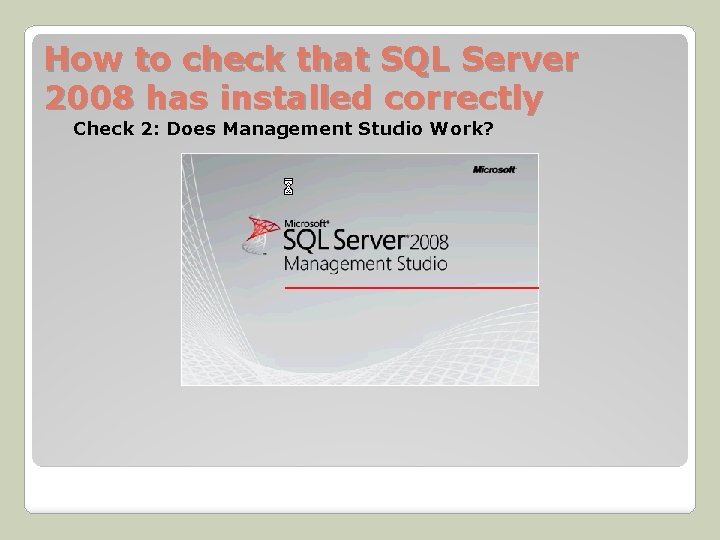
Task: Click the red SQL Server logo icon
Action: click(x=261, y=235)
